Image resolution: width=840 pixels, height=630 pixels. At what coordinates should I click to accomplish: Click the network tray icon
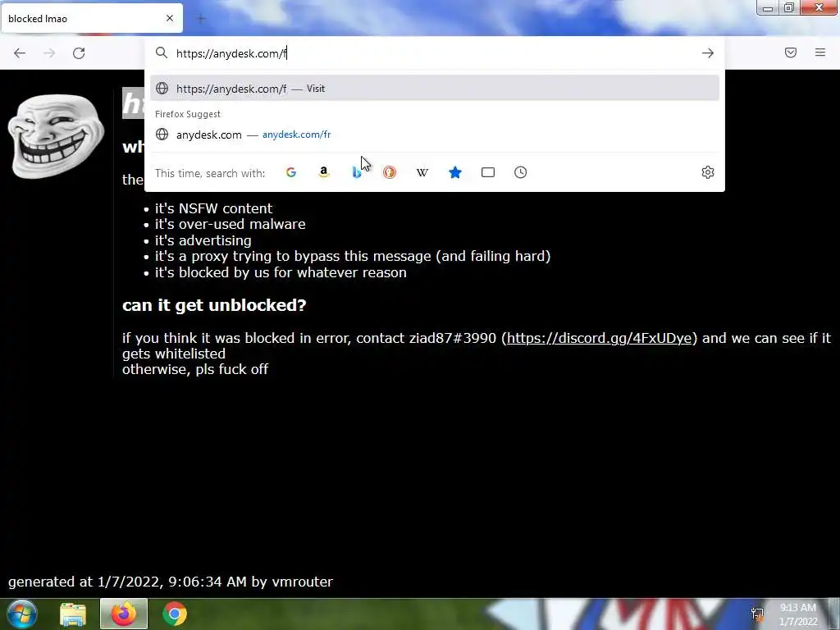757,614
